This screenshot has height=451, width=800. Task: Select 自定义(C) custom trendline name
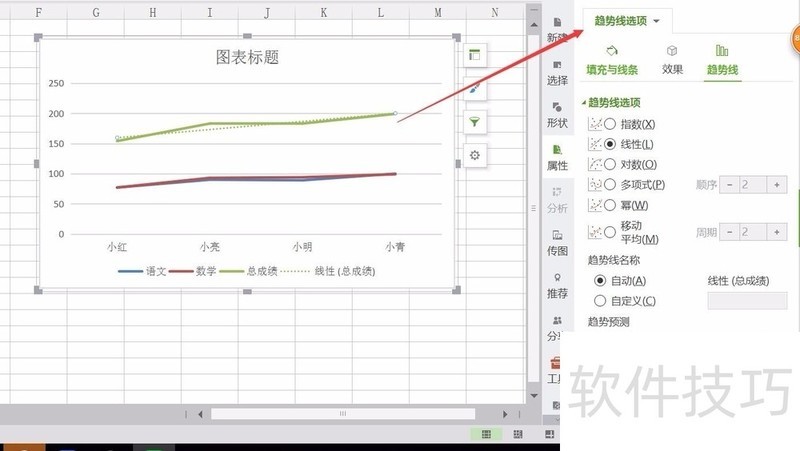coord(600,301)
